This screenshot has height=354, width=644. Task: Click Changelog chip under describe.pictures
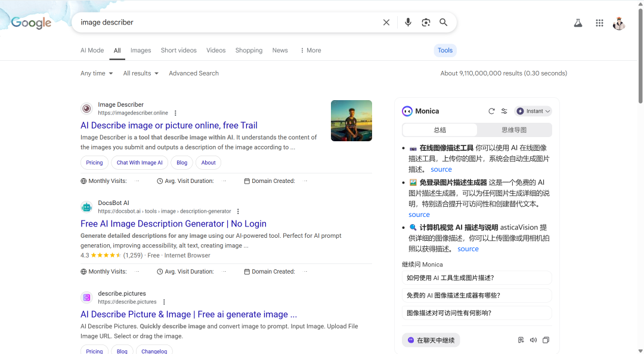coord(154,350)
